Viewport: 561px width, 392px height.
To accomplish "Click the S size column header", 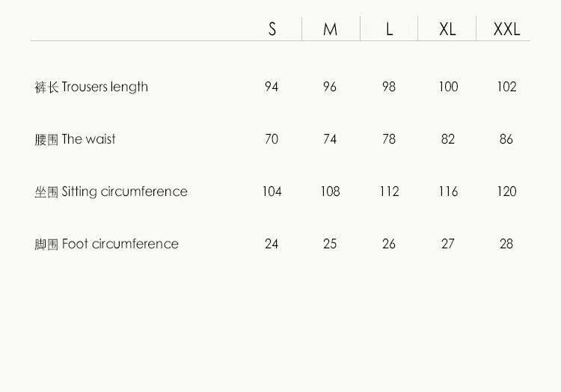I will (272, 29).
